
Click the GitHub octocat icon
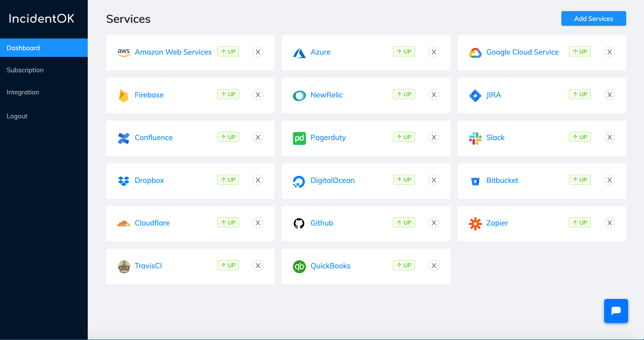[299, 223]
